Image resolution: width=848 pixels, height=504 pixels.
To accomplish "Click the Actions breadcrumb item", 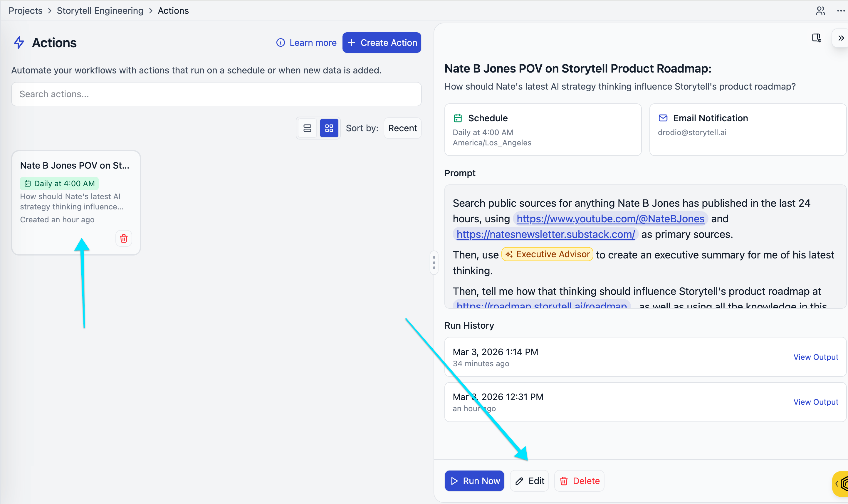I will click(173, 11).
